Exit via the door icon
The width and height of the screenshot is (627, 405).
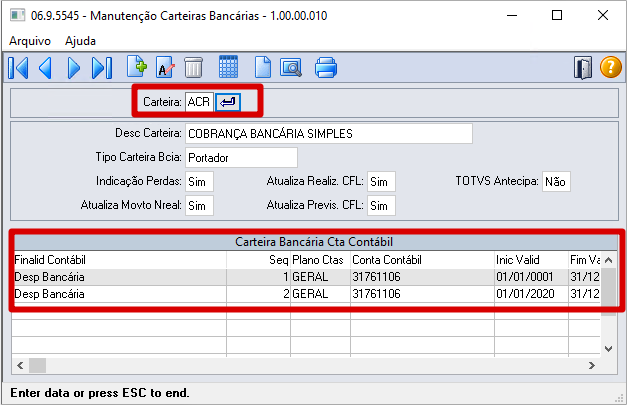583,68
